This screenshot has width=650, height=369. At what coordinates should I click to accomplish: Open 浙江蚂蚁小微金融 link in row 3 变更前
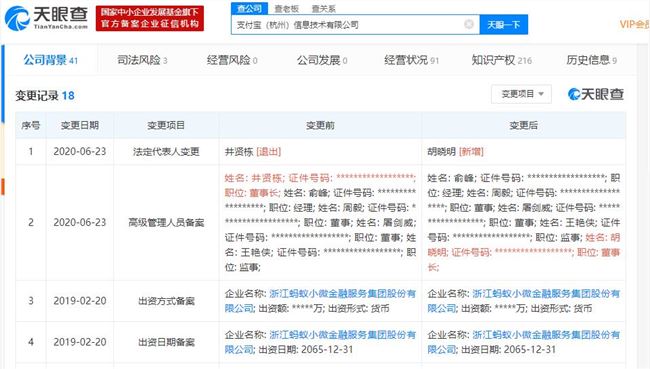[x=320, y=301]
